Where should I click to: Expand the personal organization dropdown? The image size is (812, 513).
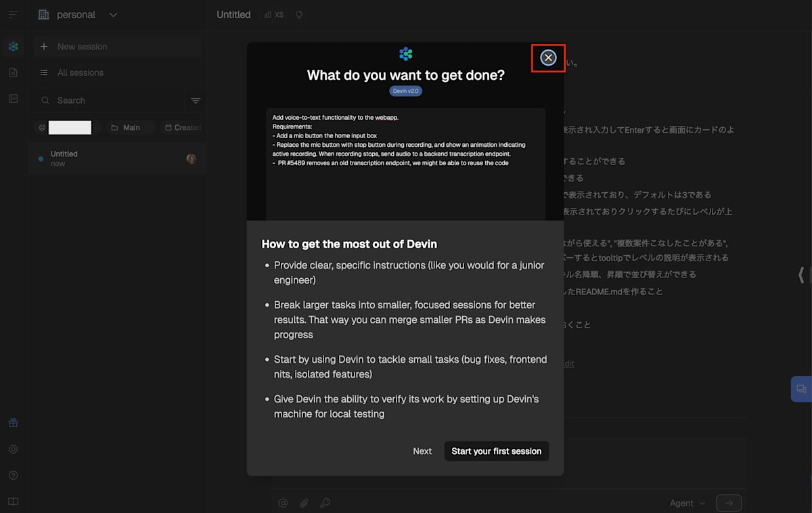113,15
